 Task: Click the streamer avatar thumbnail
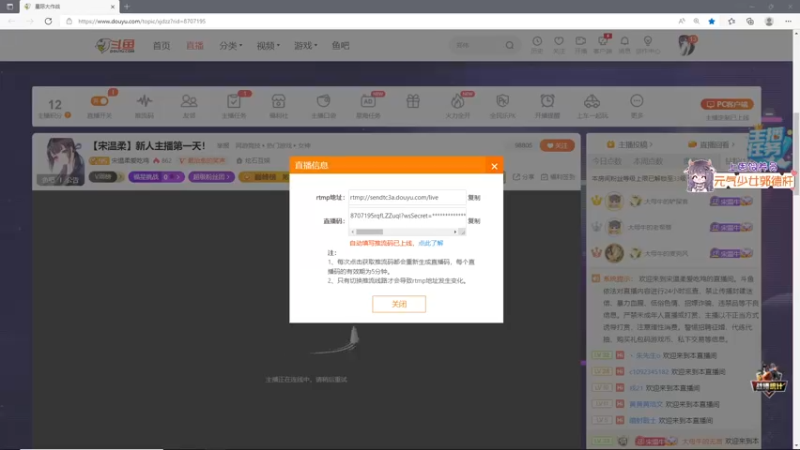61,161
